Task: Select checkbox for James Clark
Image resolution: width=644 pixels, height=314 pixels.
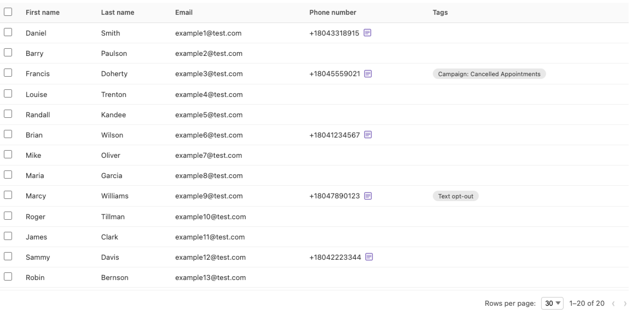Action: tap(8, 236)
